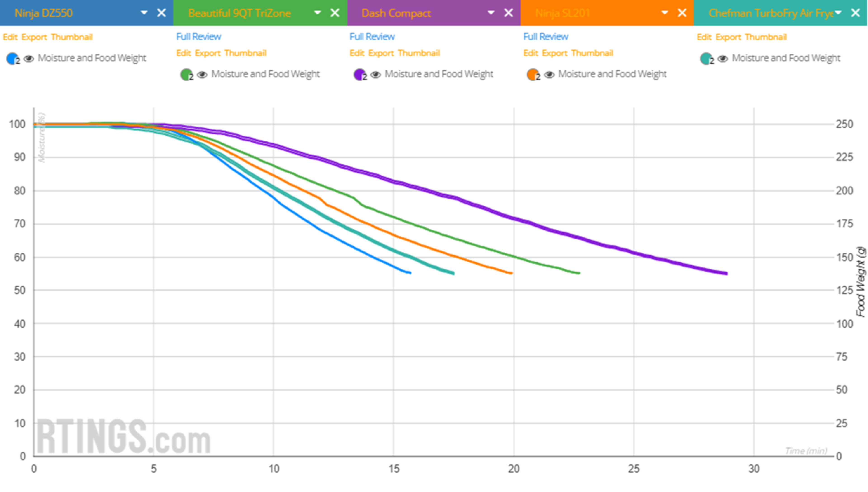Image resolution: width=868 pixels, height=492 pixels.
Task: Open the Ninja DZ550 product dropdown arrow
Action: pyautogui.click(x=144, y=13)
